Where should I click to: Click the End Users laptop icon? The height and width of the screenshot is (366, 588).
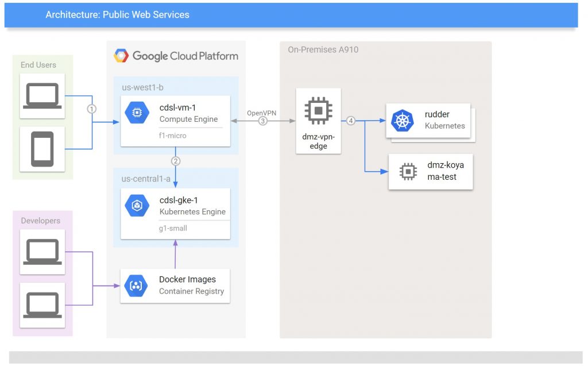(42, 96)
